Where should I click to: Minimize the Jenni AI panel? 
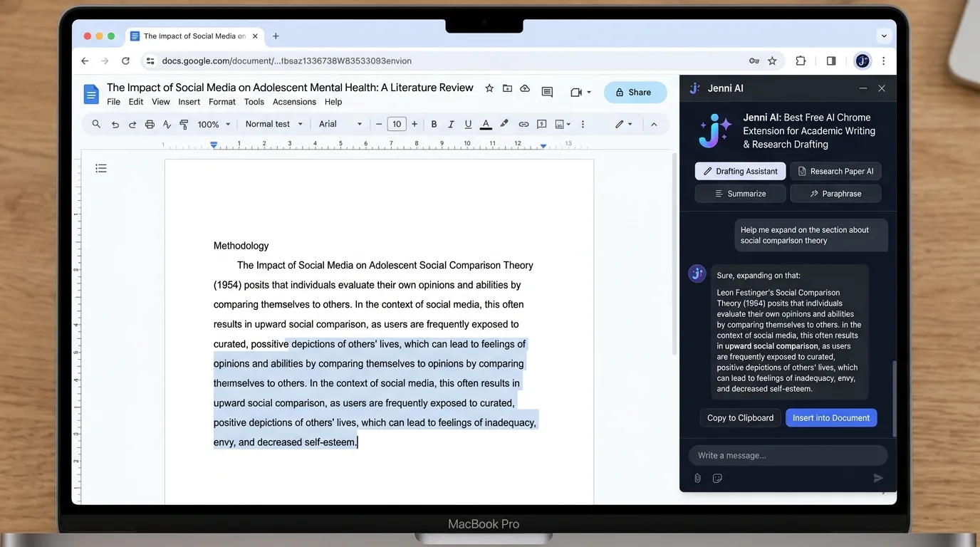click(x=863, y=88)
